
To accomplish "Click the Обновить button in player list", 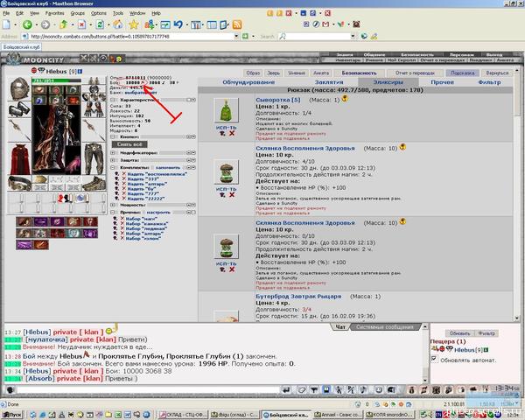I will click(x=459, y=333).
